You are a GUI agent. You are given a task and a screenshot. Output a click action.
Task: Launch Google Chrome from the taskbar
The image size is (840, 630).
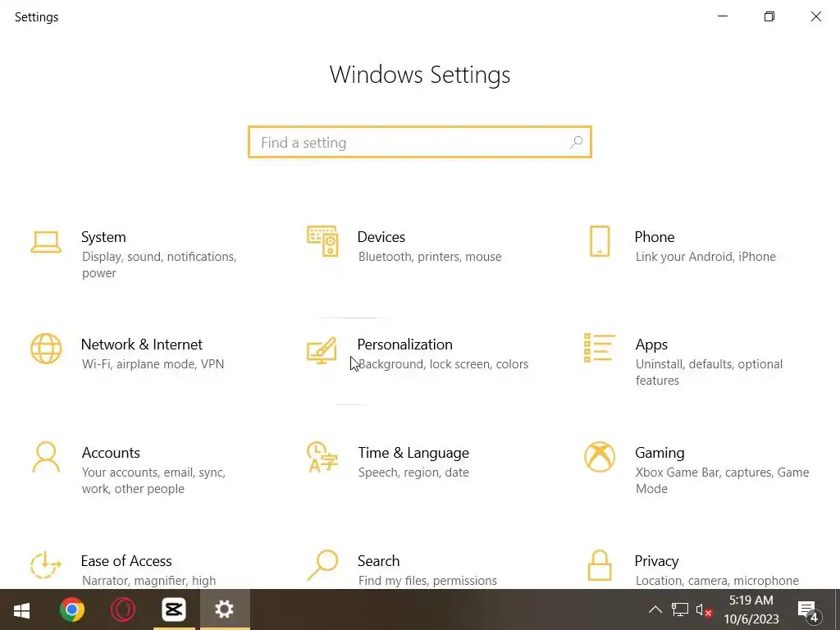pyautogui.click(x=72, y=609)
